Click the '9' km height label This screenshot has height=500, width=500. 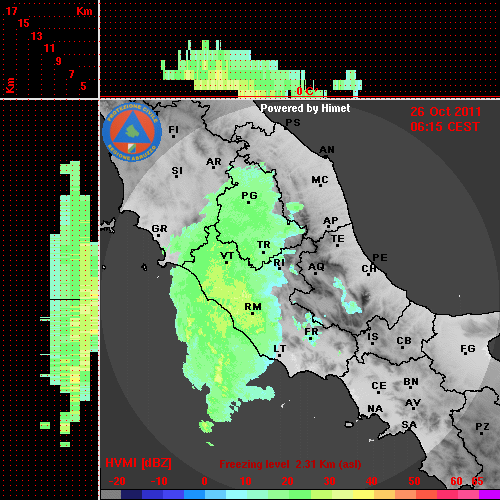(x=59, y=61)
